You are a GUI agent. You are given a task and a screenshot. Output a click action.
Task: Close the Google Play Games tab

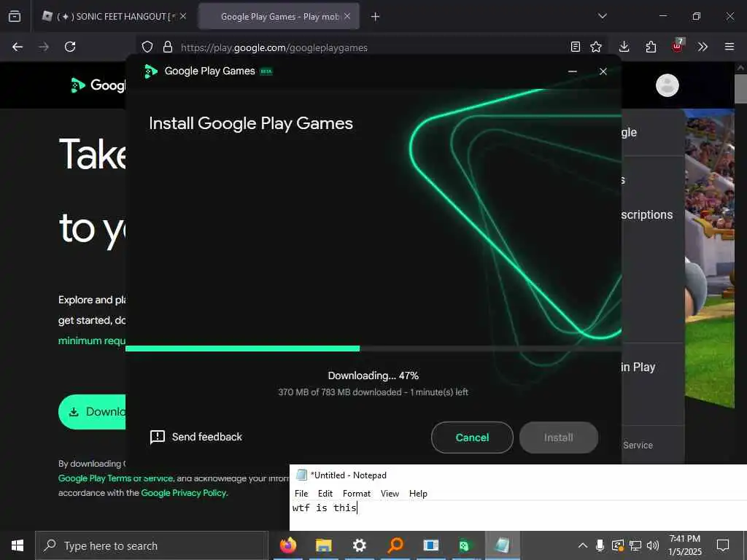coord(347,16)
